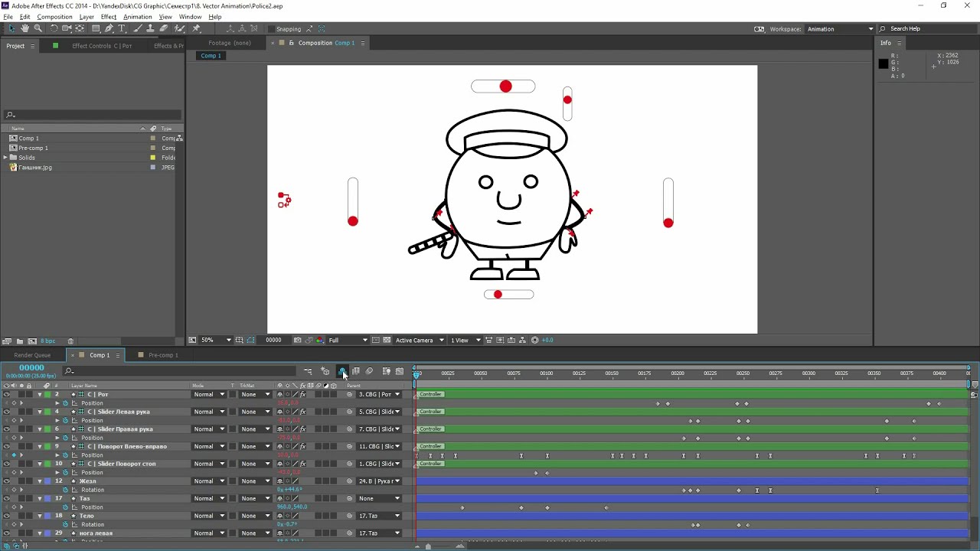Collapse the 'C | Рот' layer twirl arrow

point(40,394)
